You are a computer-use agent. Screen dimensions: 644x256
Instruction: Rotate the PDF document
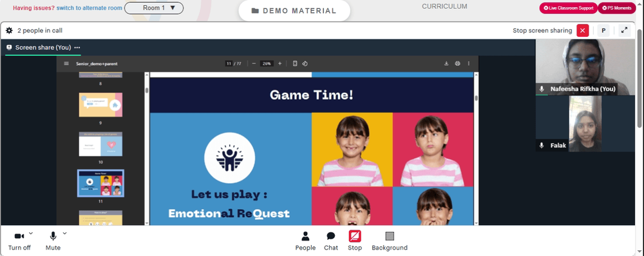click(x=305, y=63)
